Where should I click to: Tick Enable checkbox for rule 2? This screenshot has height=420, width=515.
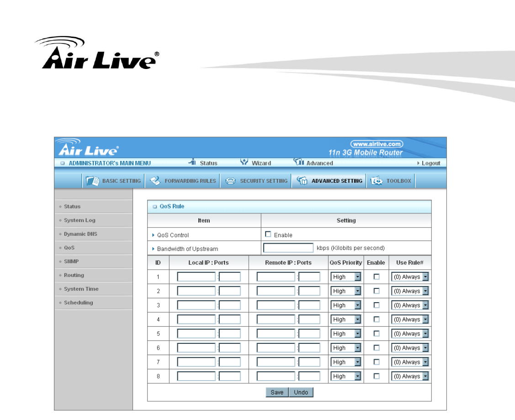[377, 291]
